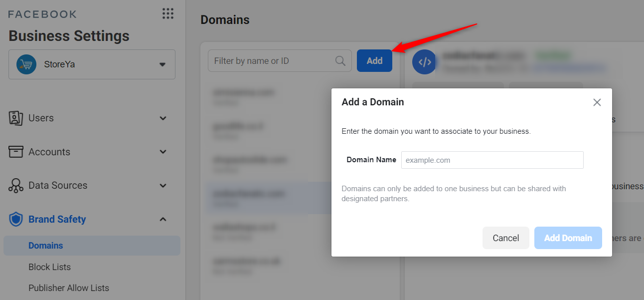This screenshot has width=644, height=300.
Task: Click the Domain Name input field
Action: coord(492,160)
